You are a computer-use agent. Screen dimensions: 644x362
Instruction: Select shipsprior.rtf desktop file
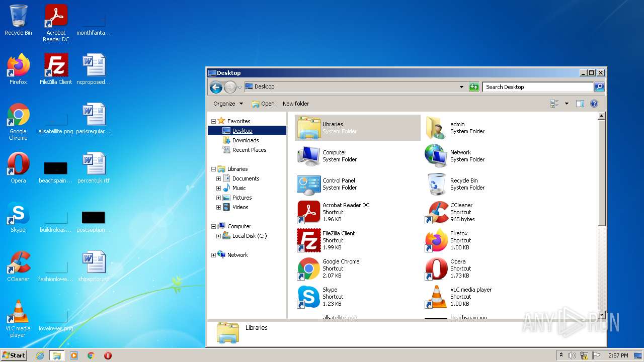click(x=94, y=266)
